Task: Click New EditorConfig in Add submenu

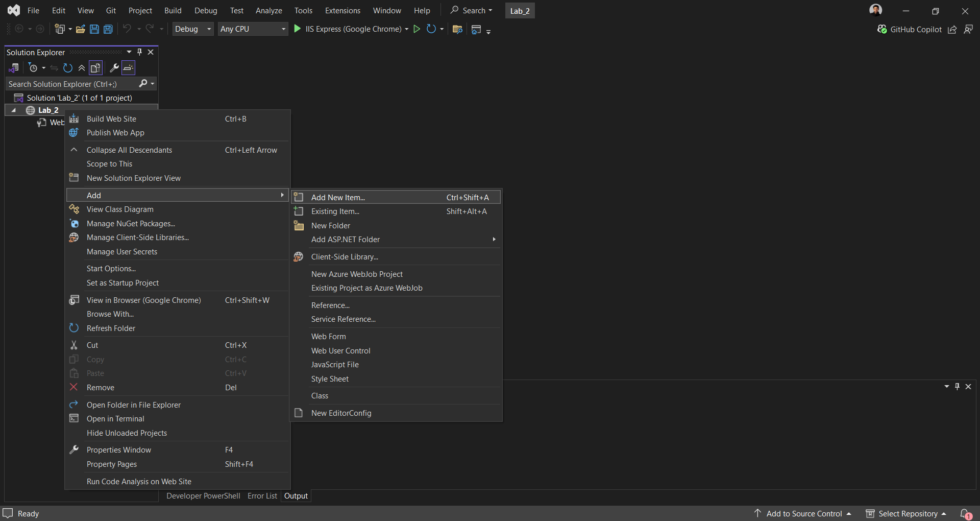Action: click(396, 413)
